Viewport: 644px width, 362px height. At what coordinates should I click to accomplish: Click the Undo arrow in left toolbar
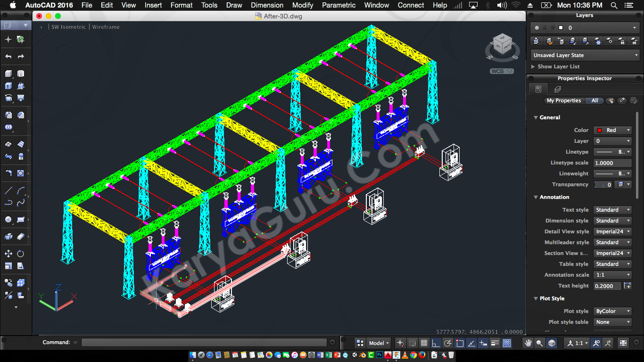tap(8, 57)
